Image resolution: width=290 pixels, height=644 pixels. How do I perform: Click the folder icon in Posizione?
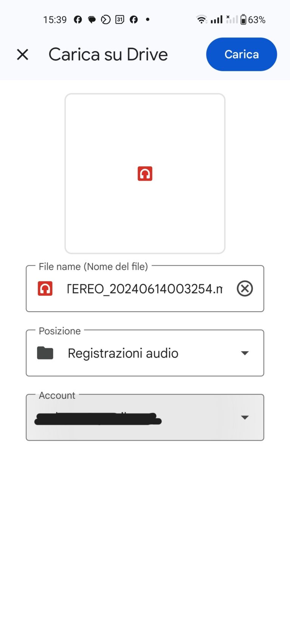tap(45, 353)
